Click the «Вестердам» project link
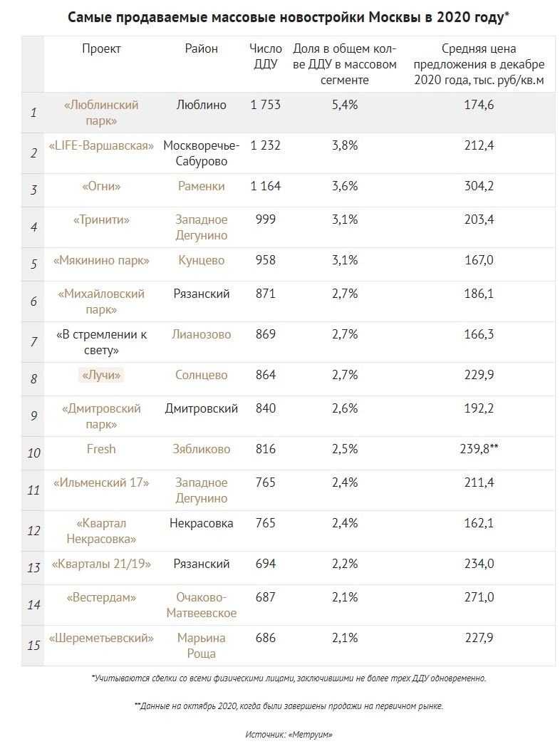This screenshot has width=560, height=749. click(x=101, y=597)
